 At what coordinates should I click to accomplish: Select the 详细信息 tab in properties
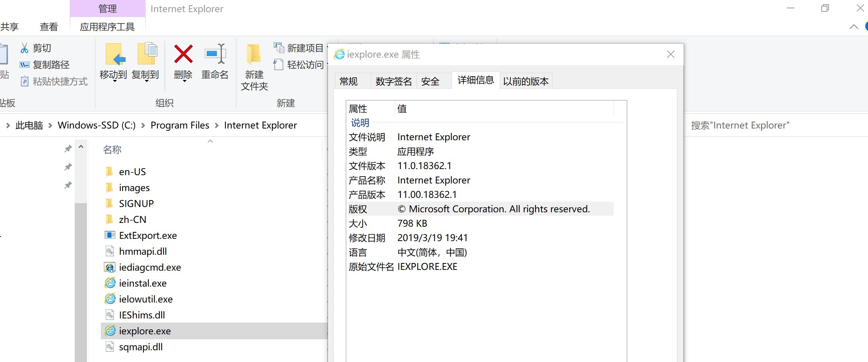(x=476, y=80)
